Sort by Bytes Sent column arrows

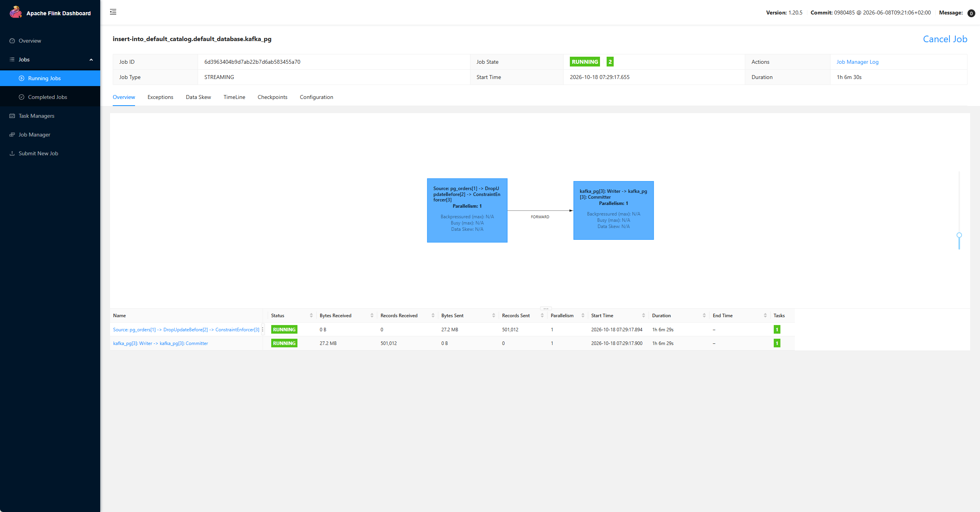[494, 316]
